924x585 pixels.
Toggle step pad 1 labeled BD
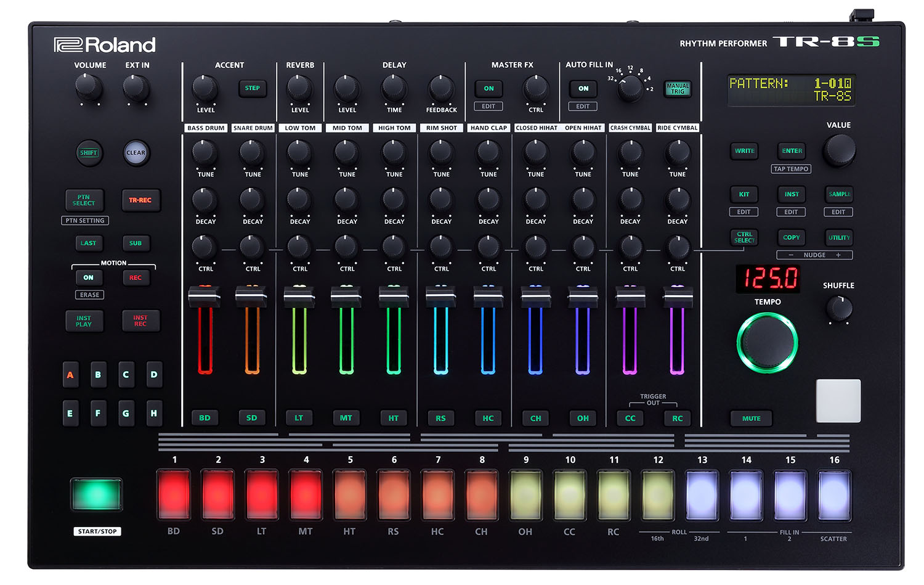174,494
